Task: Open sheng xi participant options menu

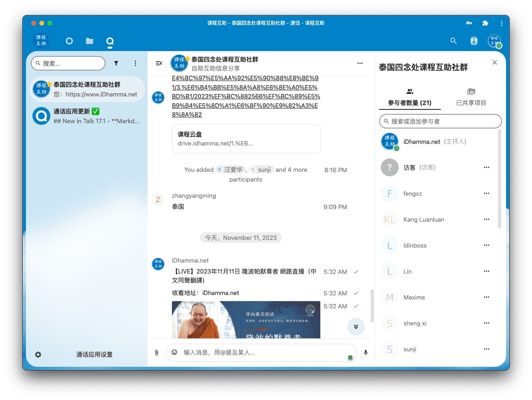Action: [x=487, y=323]
